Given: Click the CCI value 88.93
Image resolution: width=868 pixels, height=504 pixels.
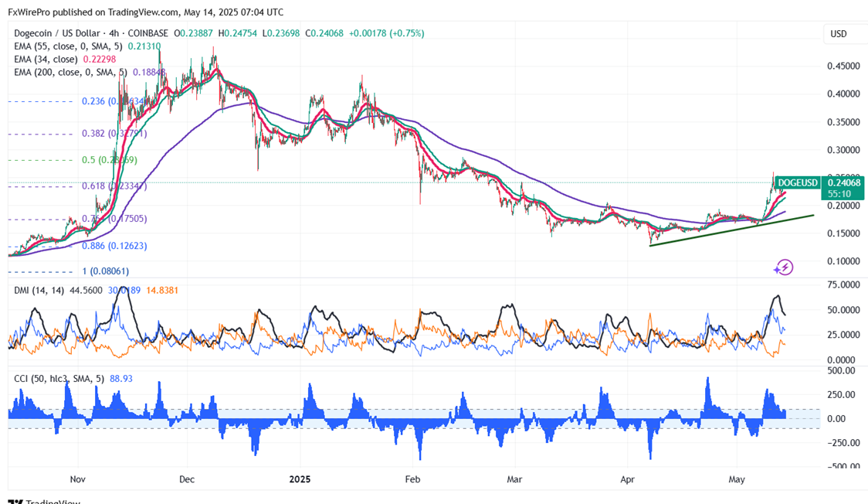Looking at the screenshot, I should click(121, 379).
